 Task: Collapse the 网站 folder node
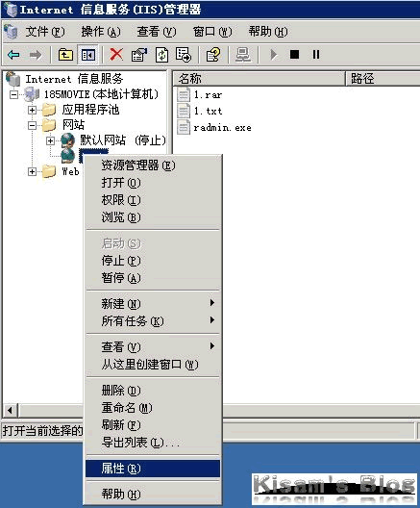tap(32, 125)
